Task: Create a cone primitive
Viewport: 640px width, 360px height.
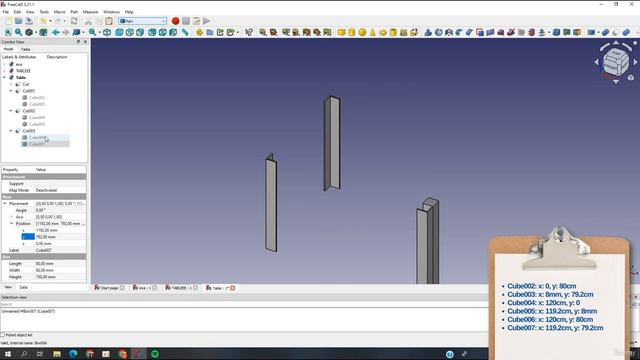Action: (372, 32)
